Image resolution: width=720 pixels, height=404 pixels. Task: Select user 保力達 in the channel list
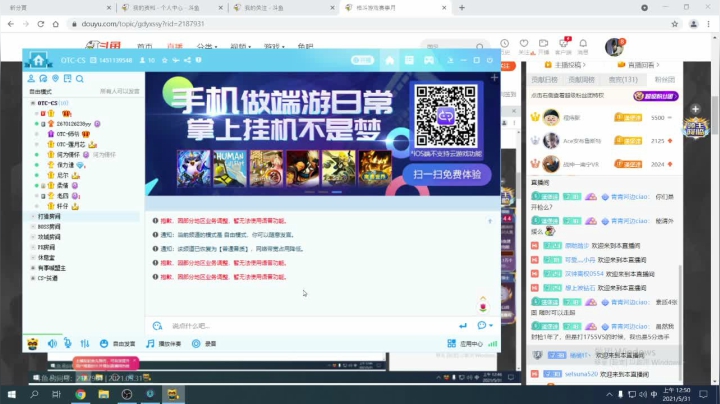(x=65, y=165)
